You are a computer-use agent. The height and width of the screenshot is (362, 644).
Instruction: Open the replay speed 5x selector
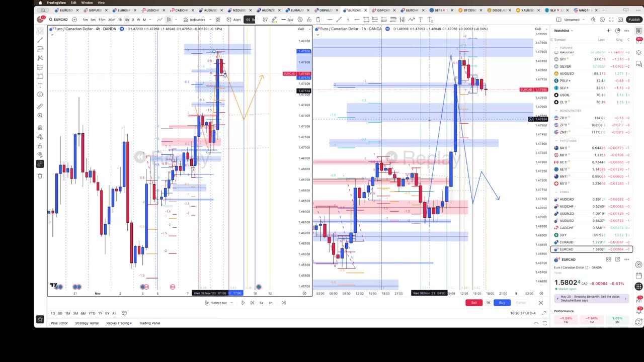pyautogui.click(x=261, y=303)
